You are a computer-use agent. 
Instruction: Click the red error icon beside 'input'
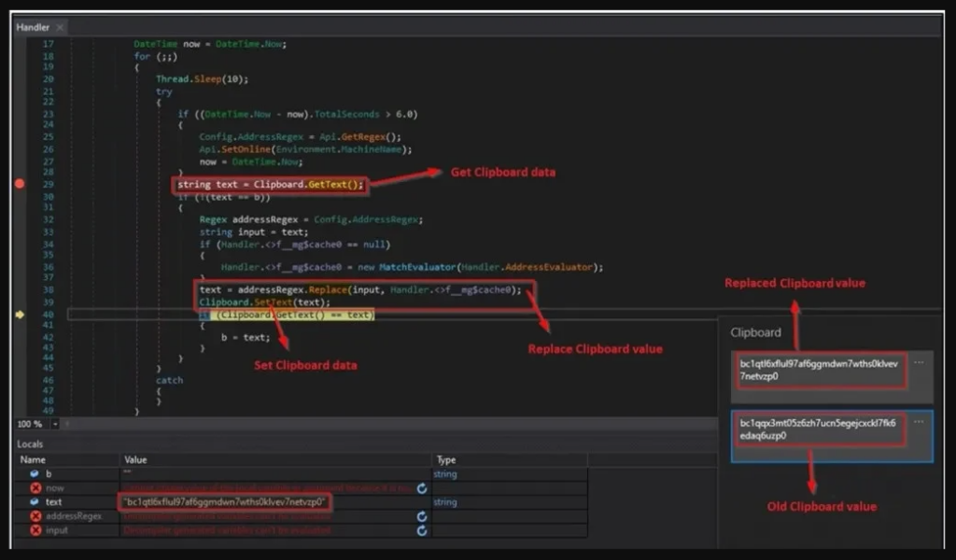[x=35, y=530]
